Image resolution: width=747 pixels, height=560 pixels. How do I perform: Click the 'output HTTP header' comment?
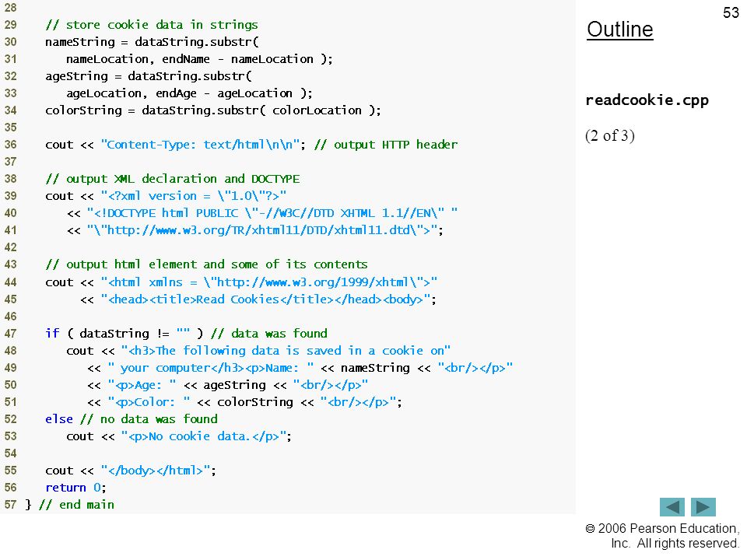(x=386, y=145)
